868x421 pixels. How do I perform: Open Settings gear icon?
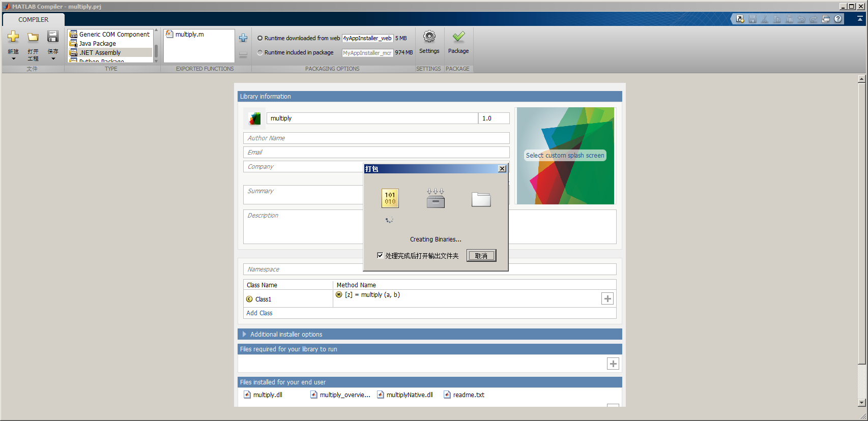pos(429,37)
